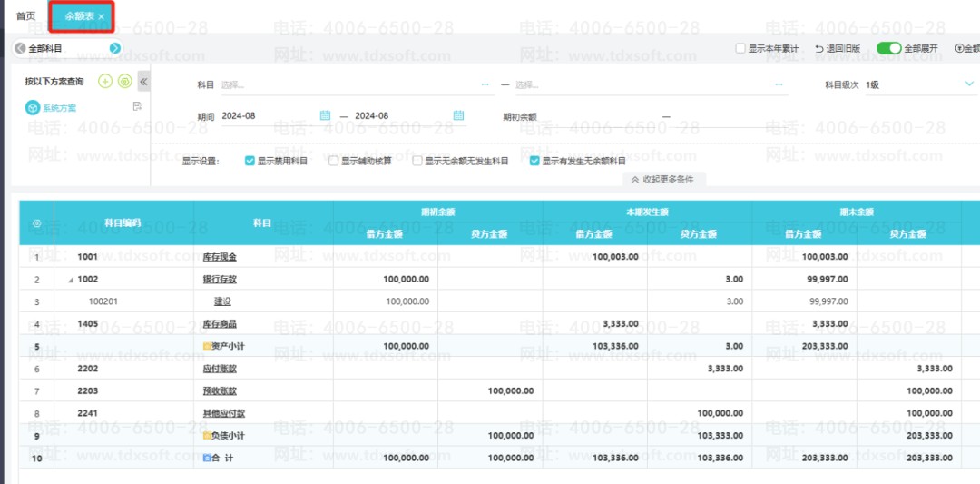This screenshot has width=980, height=484.
Task: Click the 系统方案 scheme label
Action: coord(59,108)
